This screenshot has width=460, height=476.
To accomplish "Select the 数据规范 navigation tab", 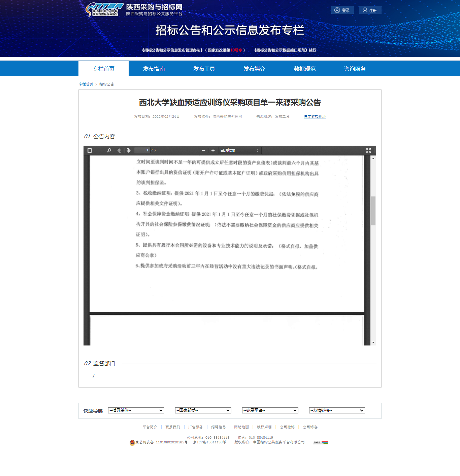I will (304, 69).
